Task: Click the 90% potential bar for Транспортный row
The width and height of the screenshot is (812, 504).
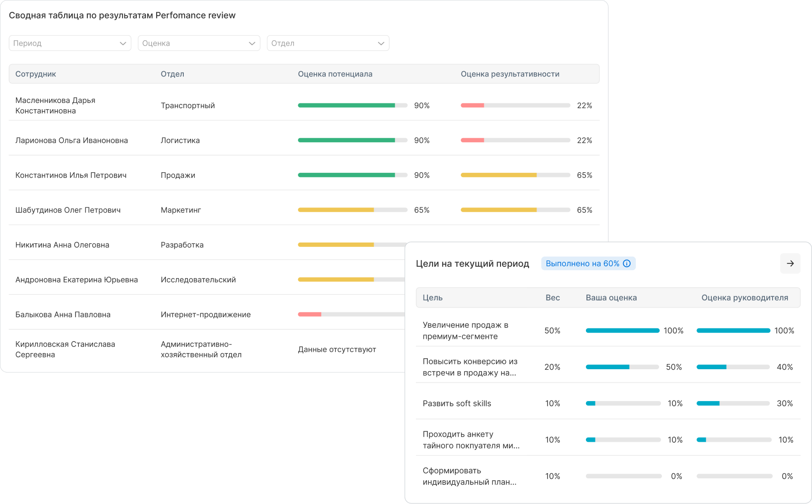Action: pyautogui.click(x=352, y=105)
